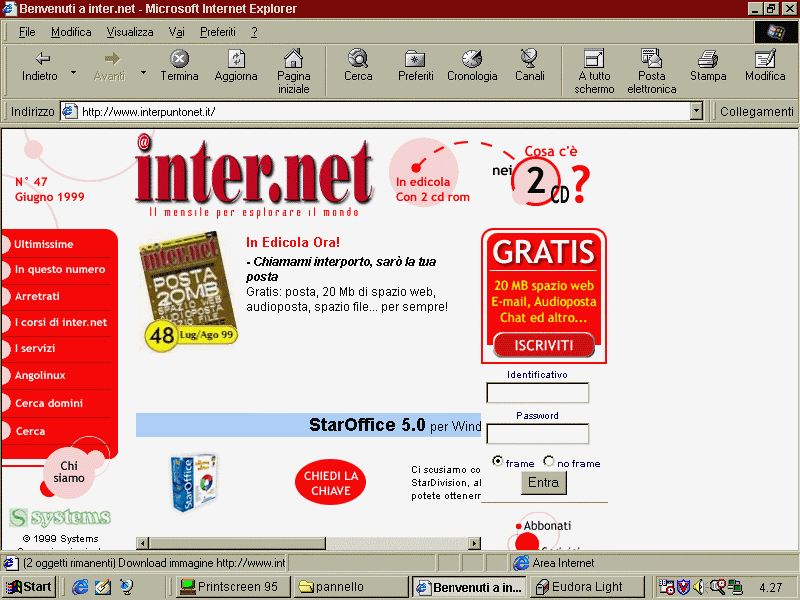Print the page with Stampa
Screen dimensions: 800x600
708,66
